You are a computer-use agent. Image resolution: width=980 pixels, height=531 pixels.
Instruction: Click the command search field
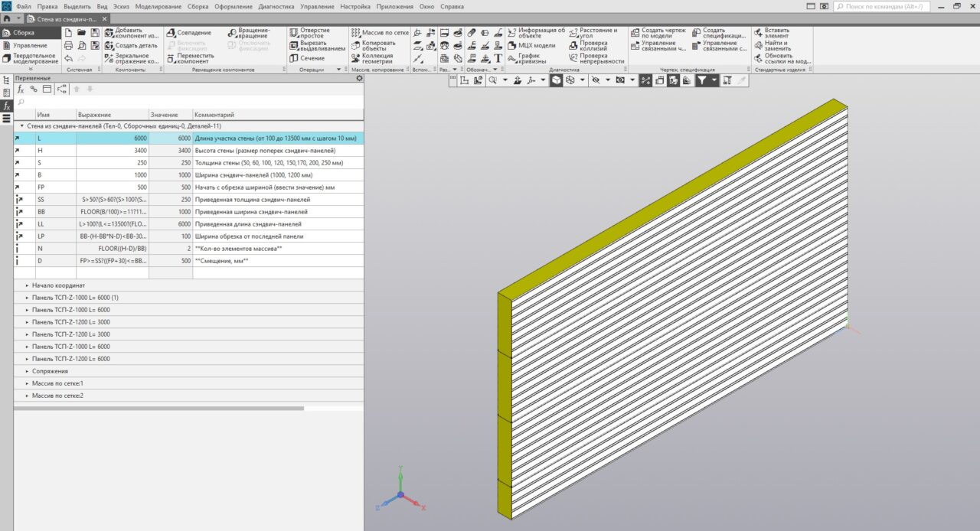[x=881, y=6]
